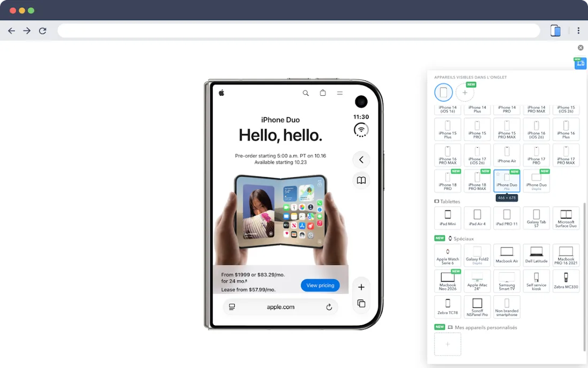Reload the page with the browser refresh icon
The image size is (588, 368).
pos(43,31)
